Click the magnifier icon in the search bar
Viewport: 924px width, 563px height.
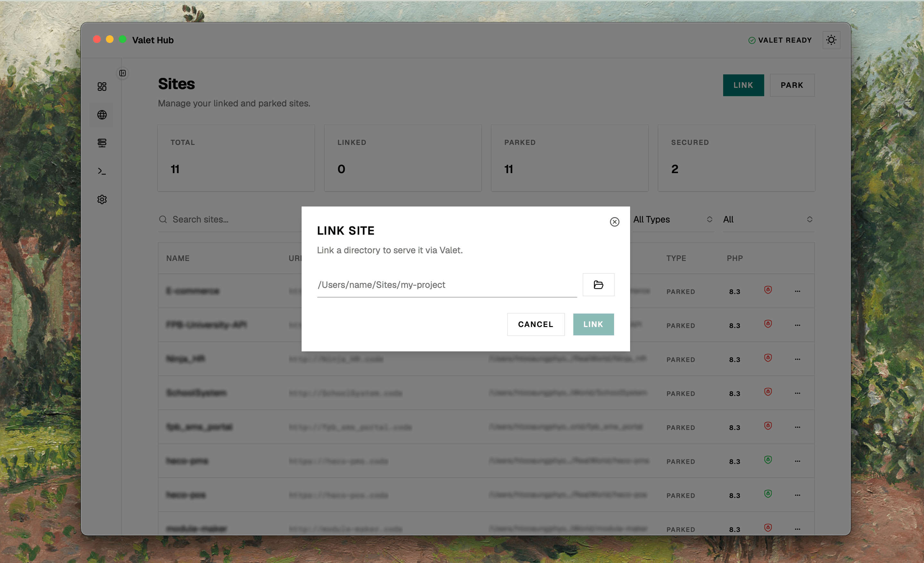(163, 219)
